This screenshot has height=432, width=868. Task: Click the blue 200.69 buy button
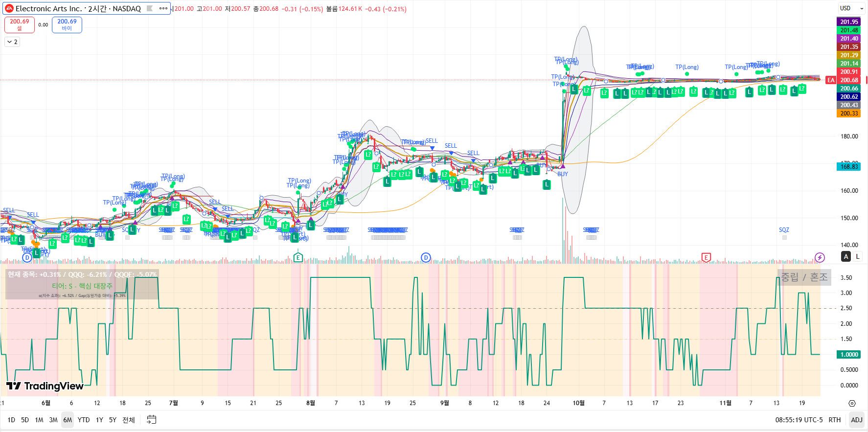point(67,24)
